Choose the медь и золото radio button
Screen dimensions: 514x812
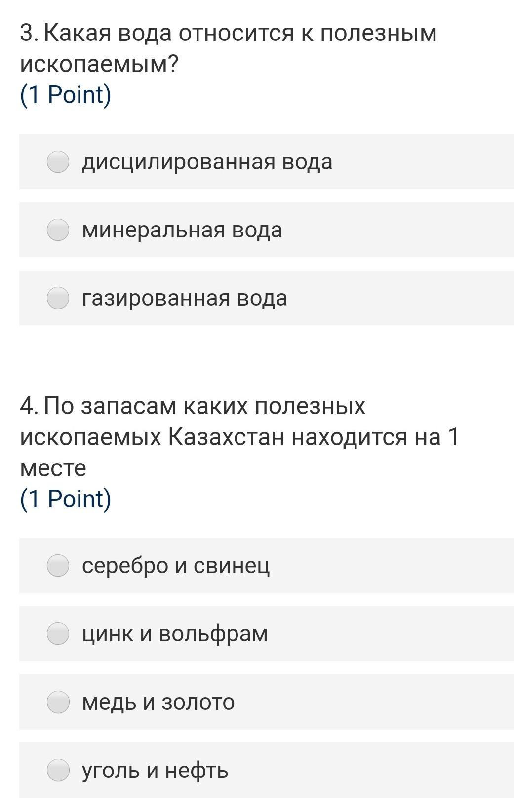pyautogui.click(x=58, y=702)
